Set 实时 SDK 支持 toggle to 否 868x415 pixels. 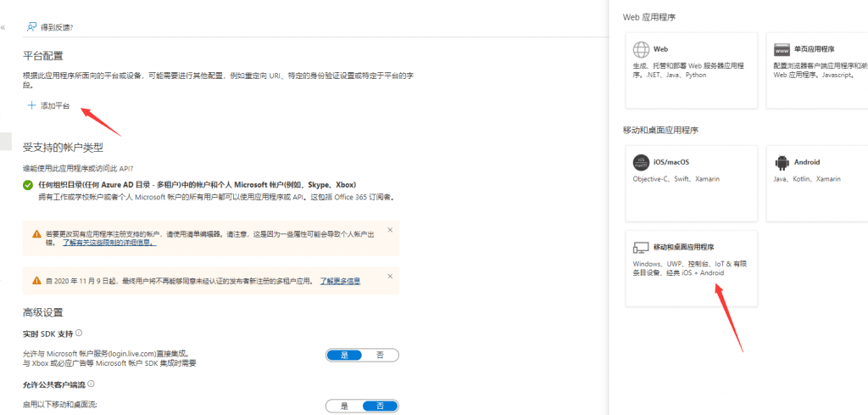point(380,355)
